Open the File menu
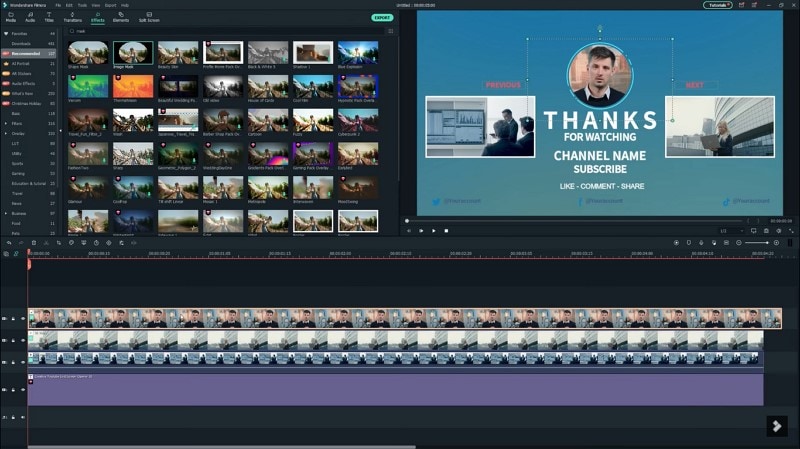800x449 pixels. coord(58,5)
